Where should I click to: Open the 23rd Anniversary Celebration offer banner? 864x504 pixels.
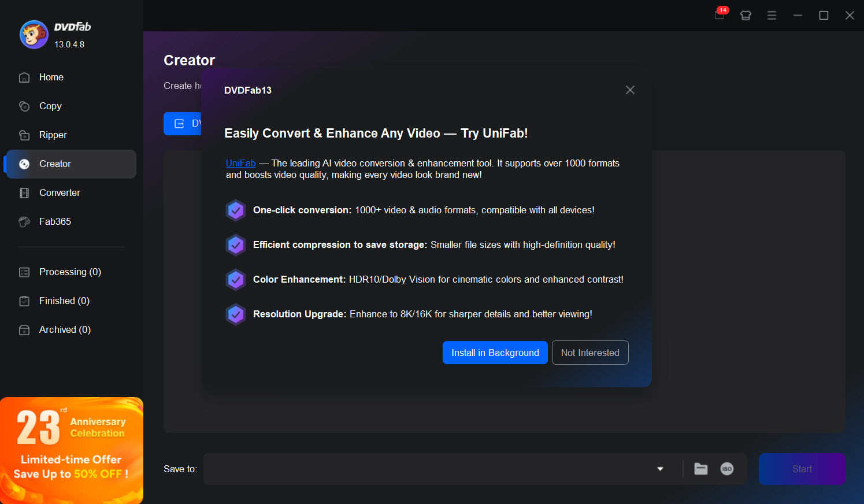click(72, 450)
